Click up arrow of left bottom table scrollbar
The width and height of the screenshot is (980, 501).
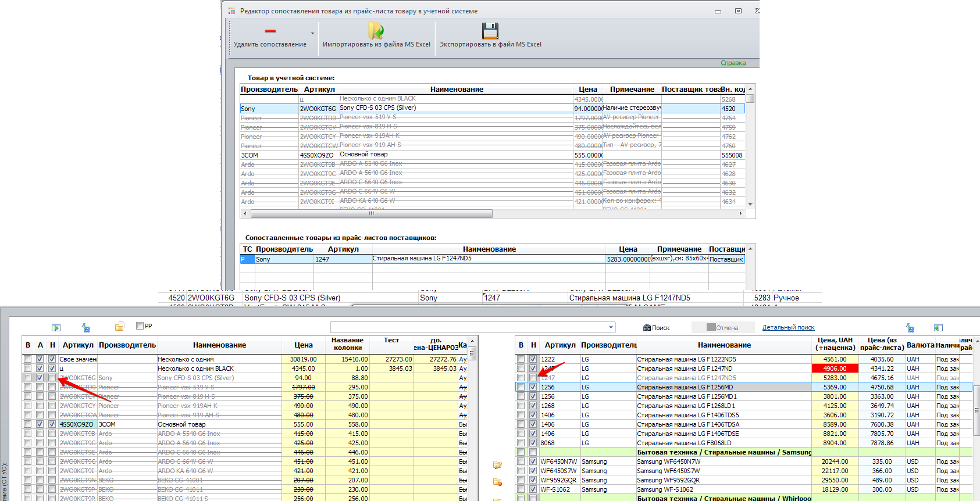[x=472, y=341]
